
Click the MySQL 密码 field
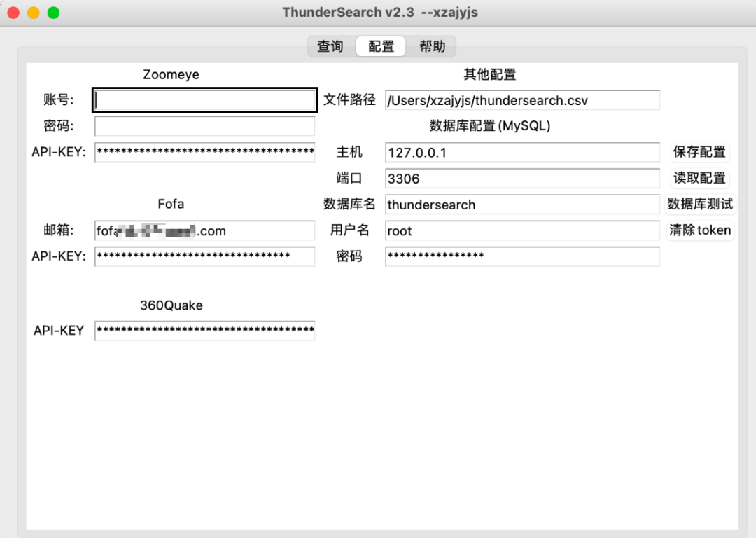point(522,256)
